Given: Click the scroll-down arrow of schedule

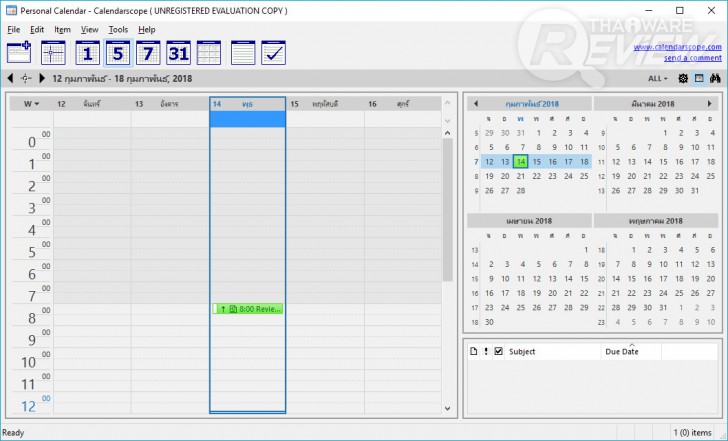Looking at the screenshot, I should coord(448,409).
